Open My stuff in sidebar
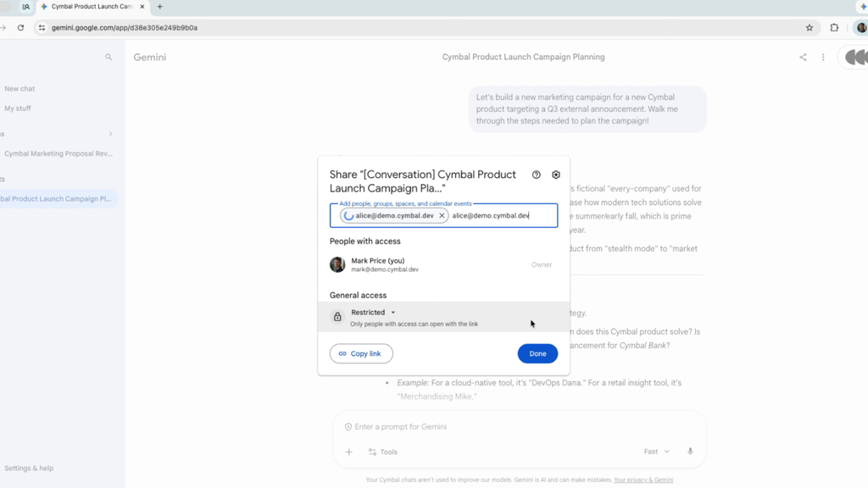 tap(18, 108)
